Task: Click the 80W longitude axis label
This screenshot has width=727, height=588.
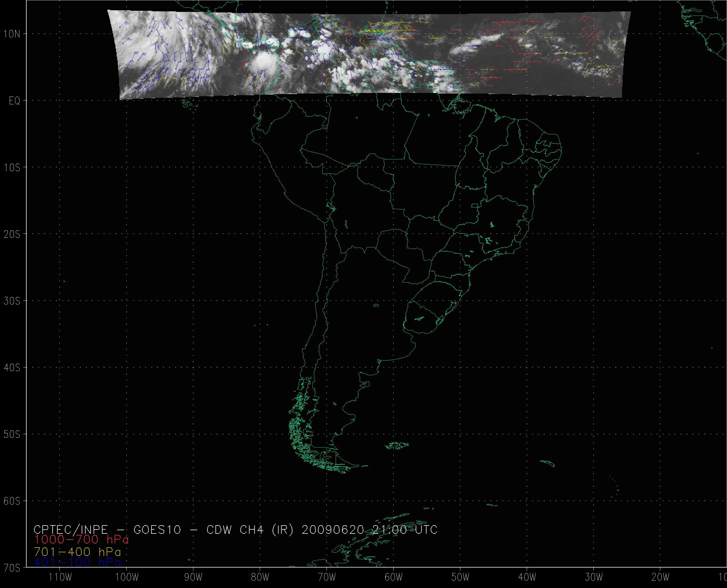Action: point(260,577)
